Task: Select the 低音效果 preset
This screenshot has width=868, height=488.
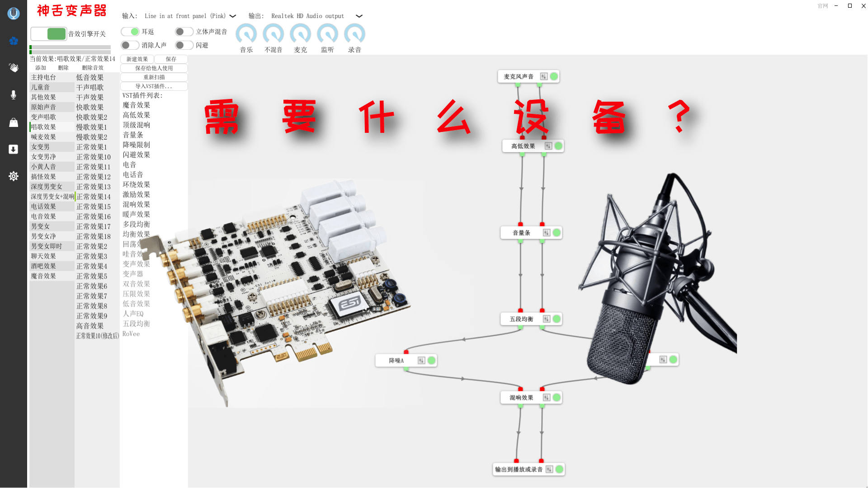Action: tap(97, 77)
